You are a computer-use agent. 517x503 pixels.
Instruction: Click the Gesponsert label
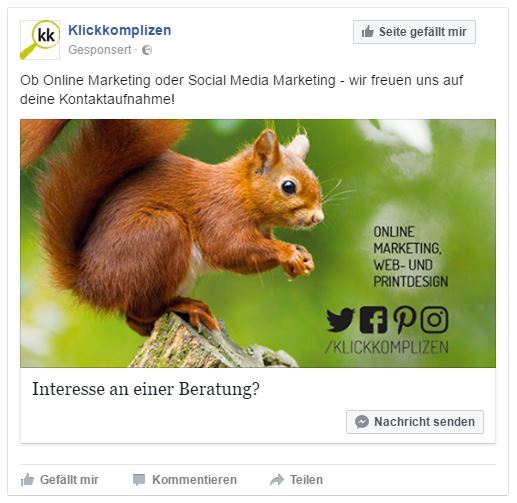pos(100,50)
